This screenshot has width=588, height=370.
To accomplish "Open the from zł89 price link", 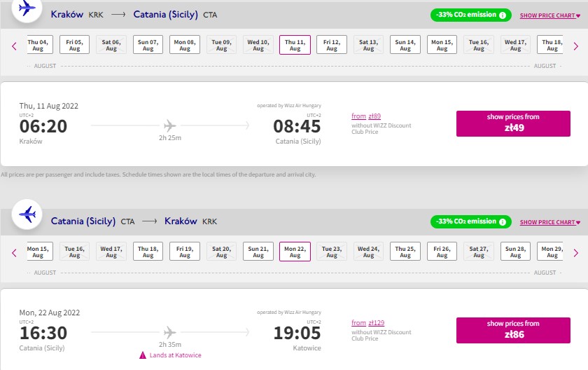I will pyautogui.click(x=366, y=116).
